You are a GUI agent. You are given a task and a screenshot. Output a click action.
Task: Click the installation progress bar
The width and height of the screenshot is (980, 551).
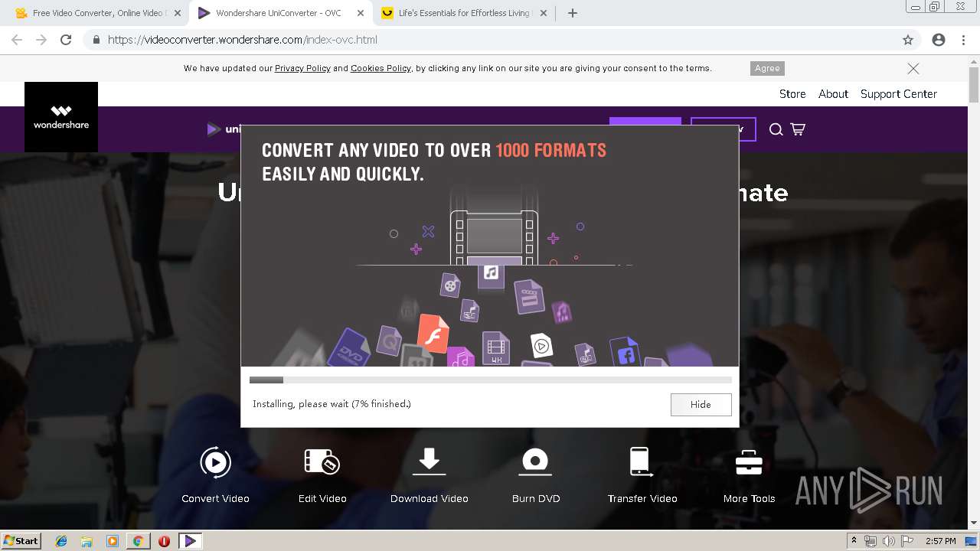[x=490, y=380]
